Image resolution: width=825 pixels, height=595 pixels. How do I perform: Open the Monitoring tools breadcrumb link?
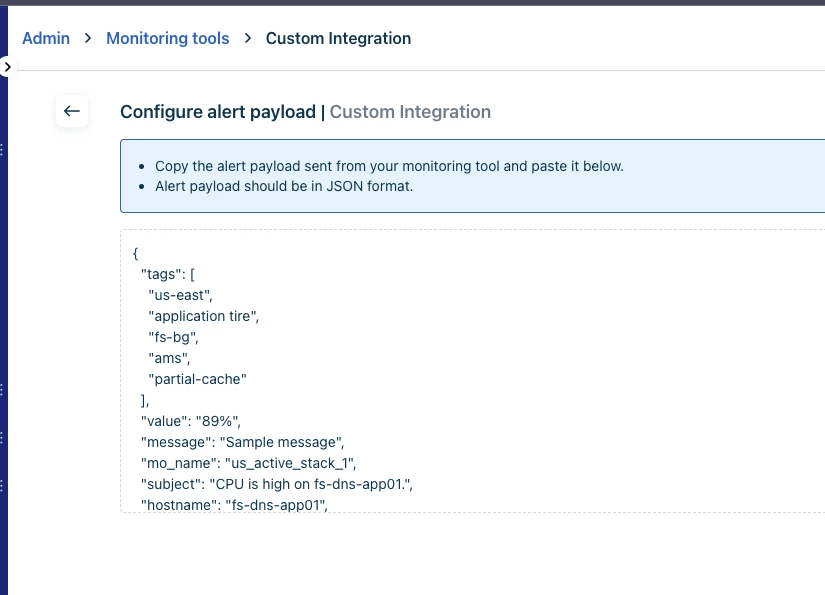point(168,38)
